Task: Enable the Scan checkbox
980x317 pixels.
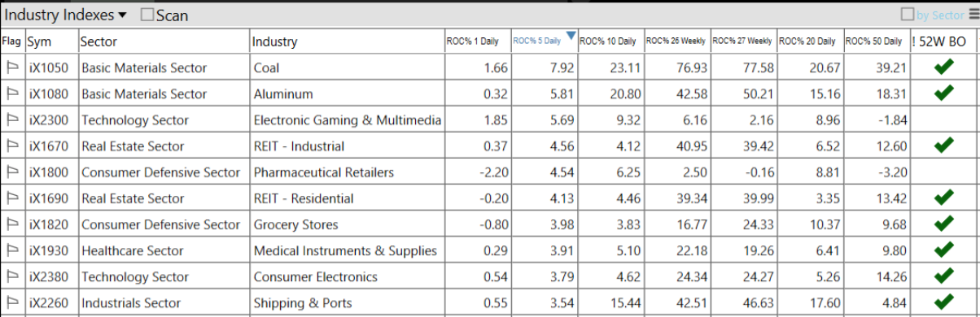Action: [147, 15]
